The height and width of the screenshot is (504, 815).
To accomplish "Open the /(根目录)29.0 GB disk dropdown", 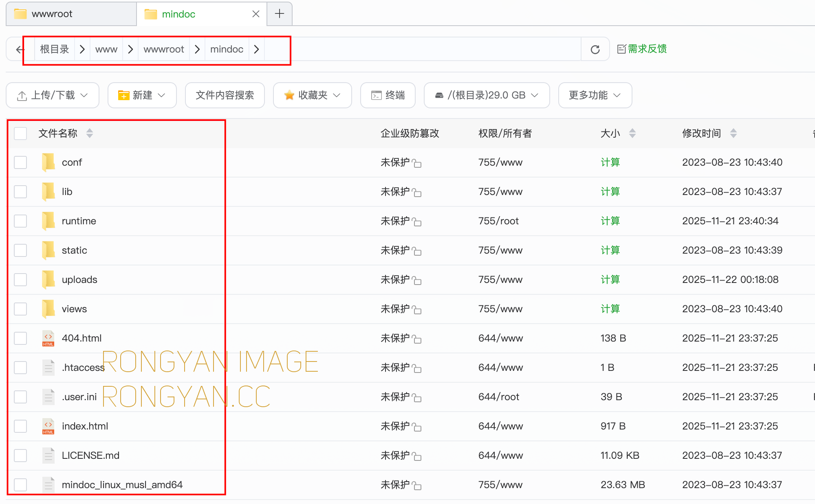I will (x=487, y=95).
